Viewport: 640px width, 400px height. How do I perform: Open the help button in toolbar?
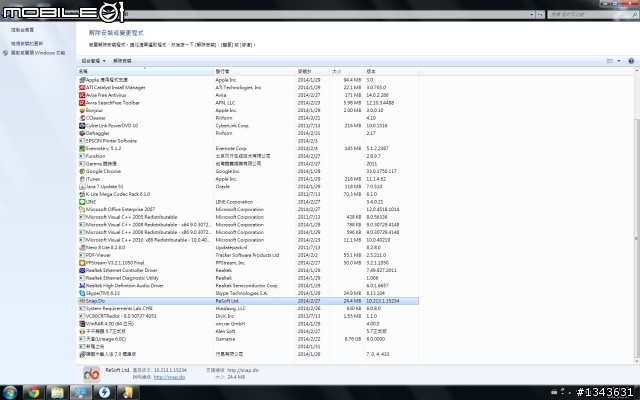click(631, 61)
